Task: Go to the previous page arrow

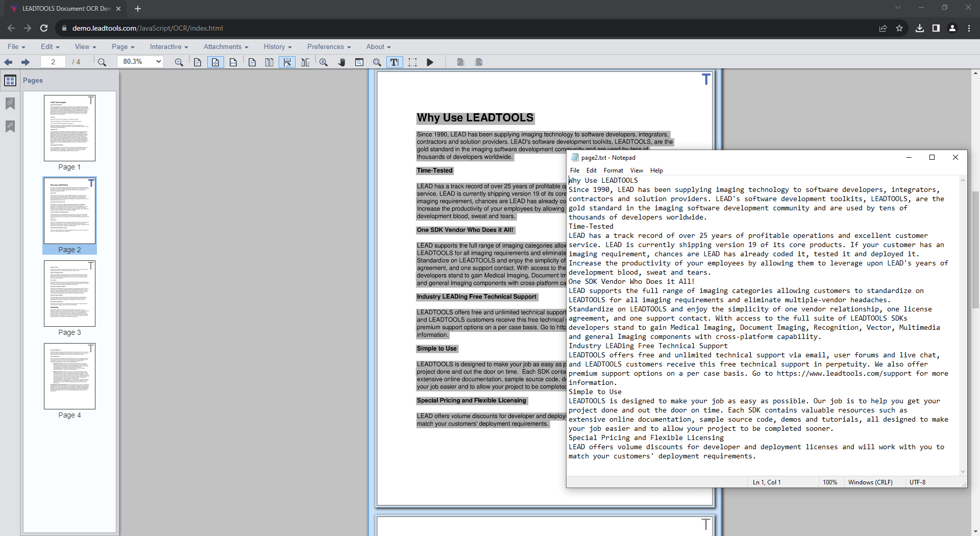Action: point(9,62)
